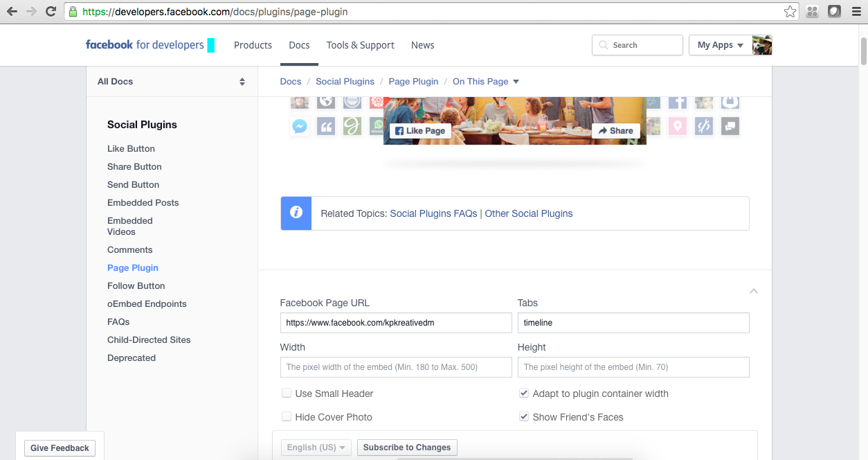Click the browser address bar URL
This screenshot has width=868, height=460.
(215, 12)
